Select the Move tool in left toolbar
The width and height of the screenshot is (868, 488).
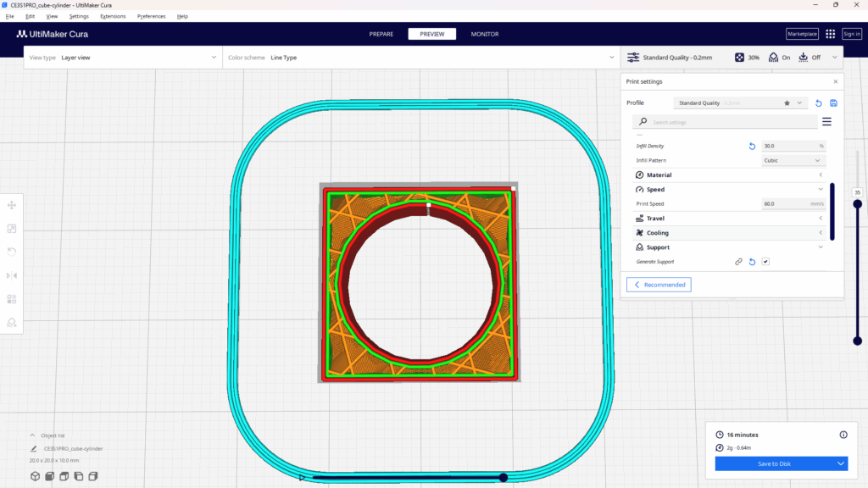pyautogui.click(x=12, y=205)
